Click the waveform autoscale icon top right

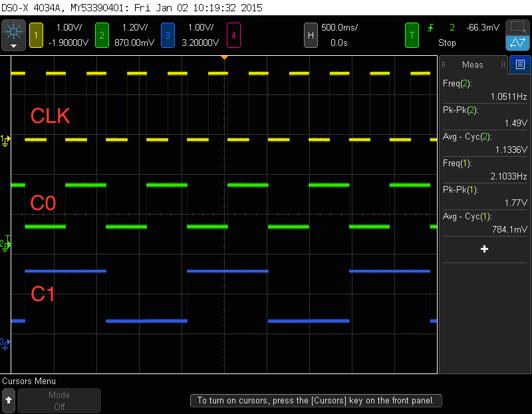pyautogui.click(x=517, y=43)
